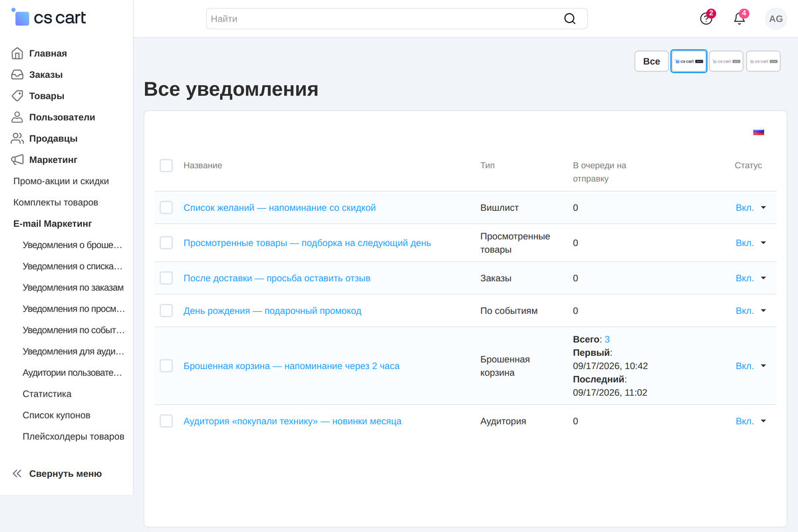Open Аудитории пользовате… submenu item
Screen dimensions: 798x532
pos(72,372)
